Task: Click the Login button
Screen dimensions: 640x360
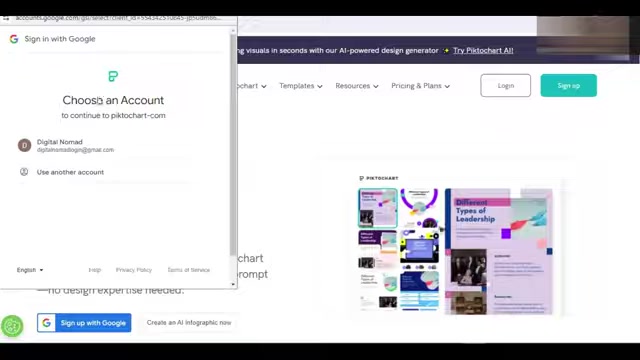Action: click(505, 85)
